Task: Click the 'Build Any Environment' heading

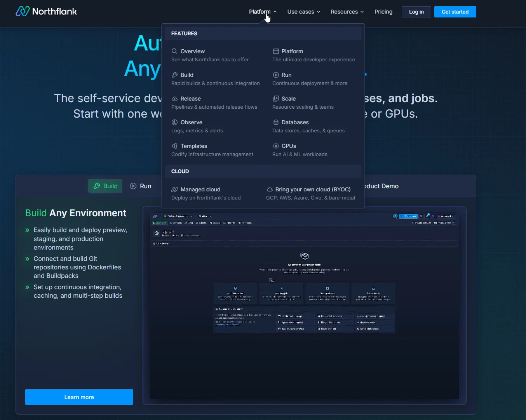Action: (76, 213)
